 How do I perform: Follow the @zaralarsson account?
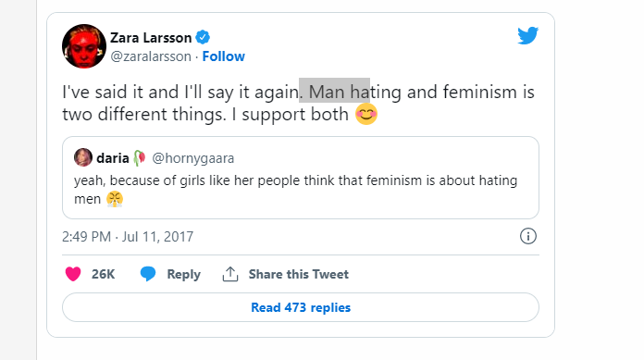tap(223, 56)
